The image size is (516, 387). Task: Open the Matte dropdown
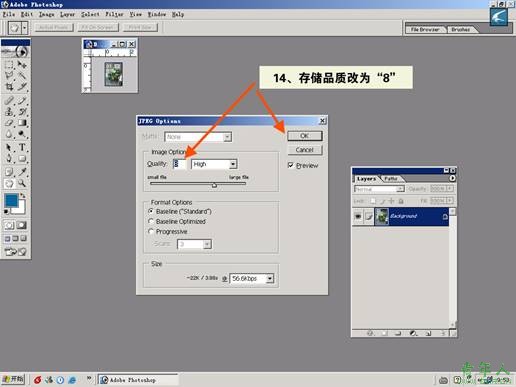227,137
